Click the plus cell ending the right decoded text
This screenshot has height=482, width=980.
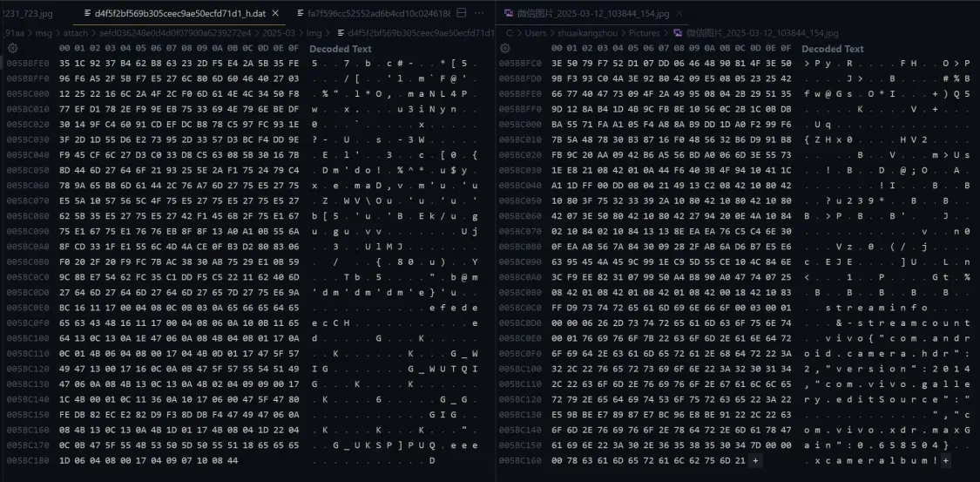tap(946, 459)
